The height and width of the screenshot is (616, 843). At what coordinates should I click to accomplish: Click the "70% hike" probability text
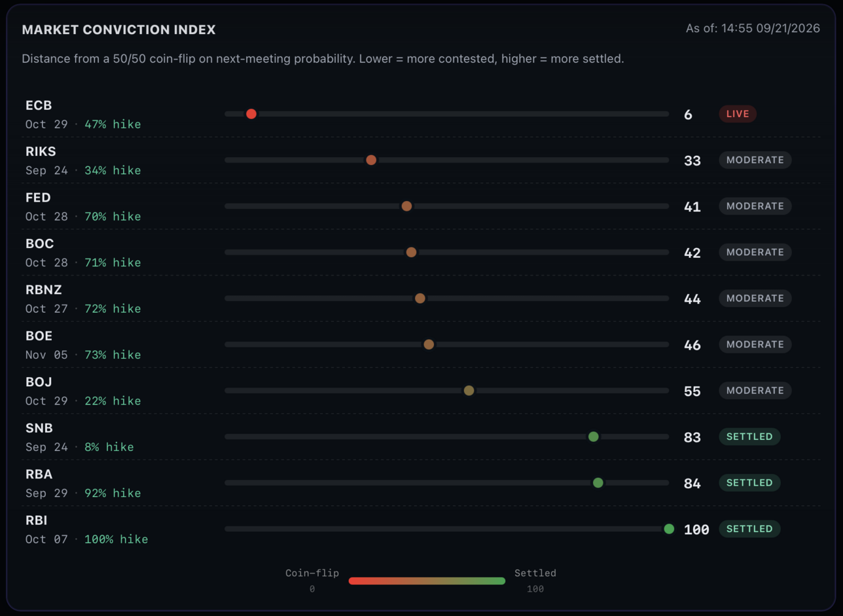[x=113, y=217]
